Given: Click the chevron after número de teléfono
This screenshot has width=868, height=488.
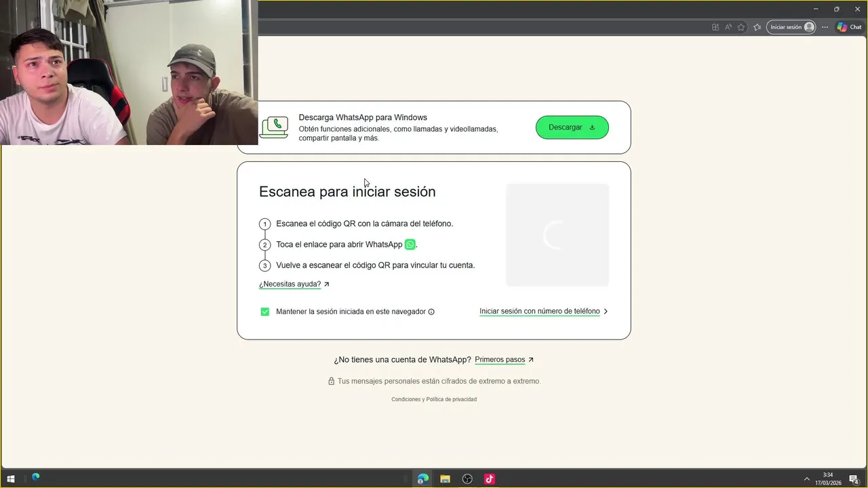Looking at the screenshot, I should coord(606,312).
